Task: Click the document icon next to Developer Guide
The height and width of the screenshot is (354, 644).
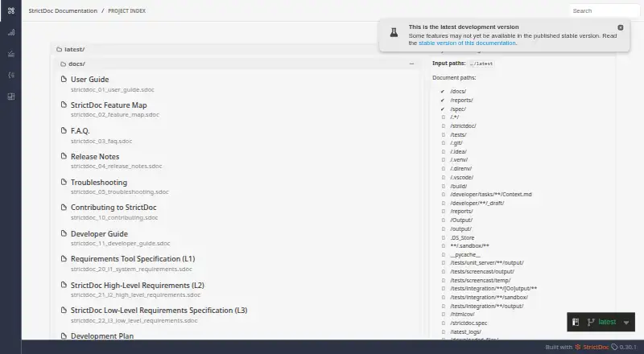Action: click(x=64, y=233)
